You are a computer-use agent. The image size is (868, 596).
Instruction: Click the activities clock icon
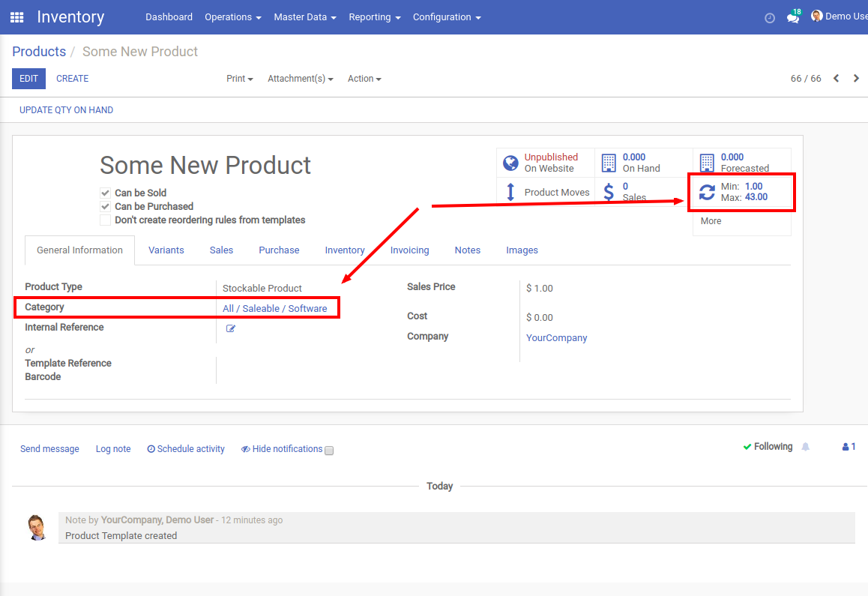[x=770, y=17]
